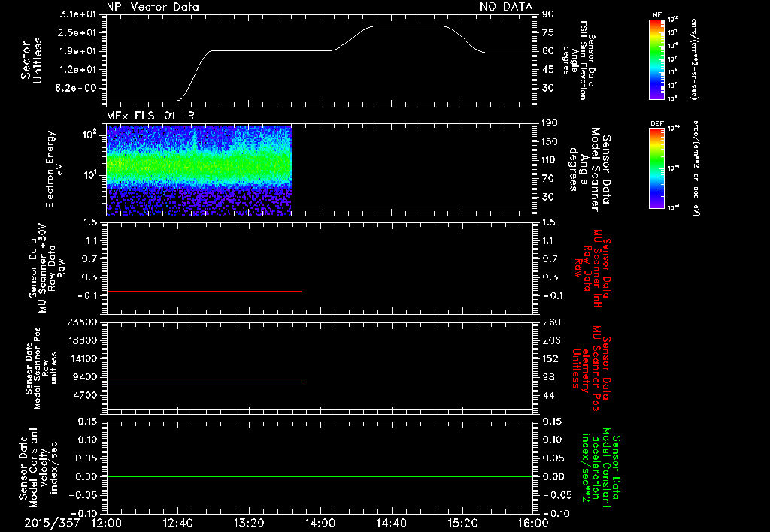Click the 'NF' color bar heading
The width and height of the screenshot is (770, 532).
tap(656, 15)
